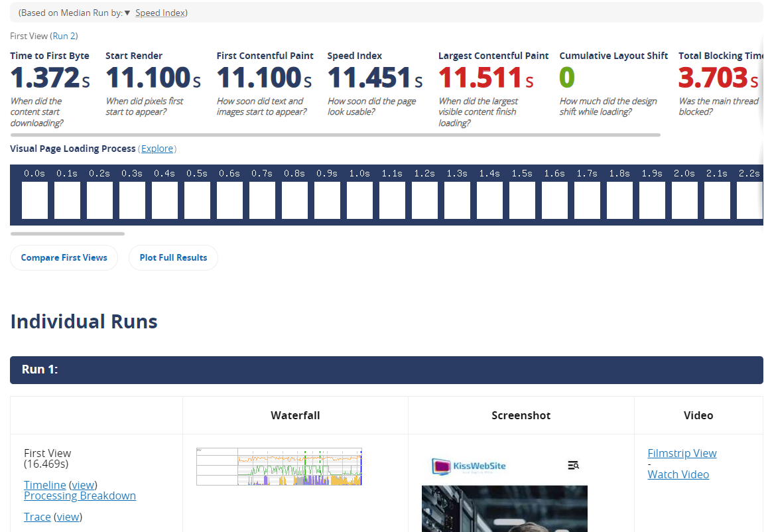Image resolution: width=770 pixels, height=532 pixels.
Task: Select the 1.0s filmstrip frame
Action: coord(359,200)
